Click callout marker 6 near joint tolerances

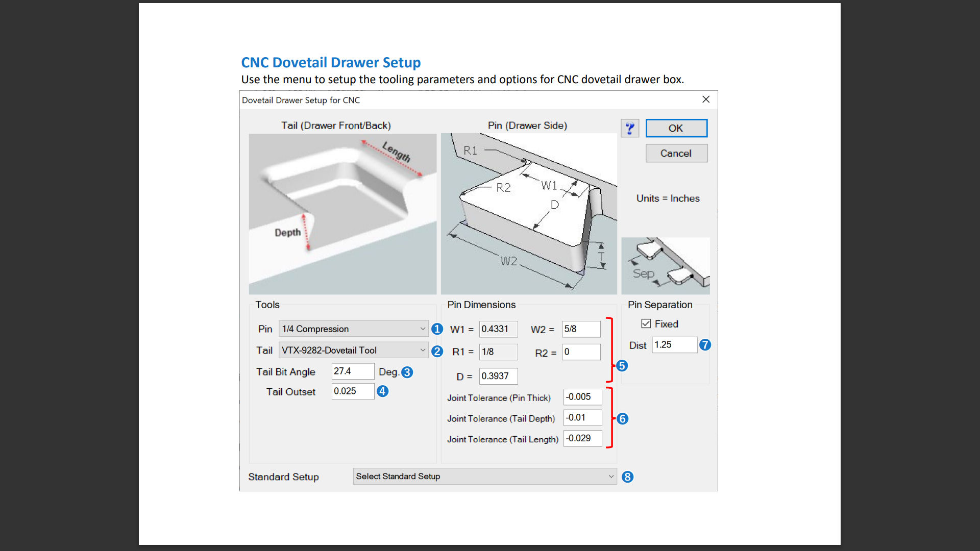pyautogui.click(x=622, y=419)
